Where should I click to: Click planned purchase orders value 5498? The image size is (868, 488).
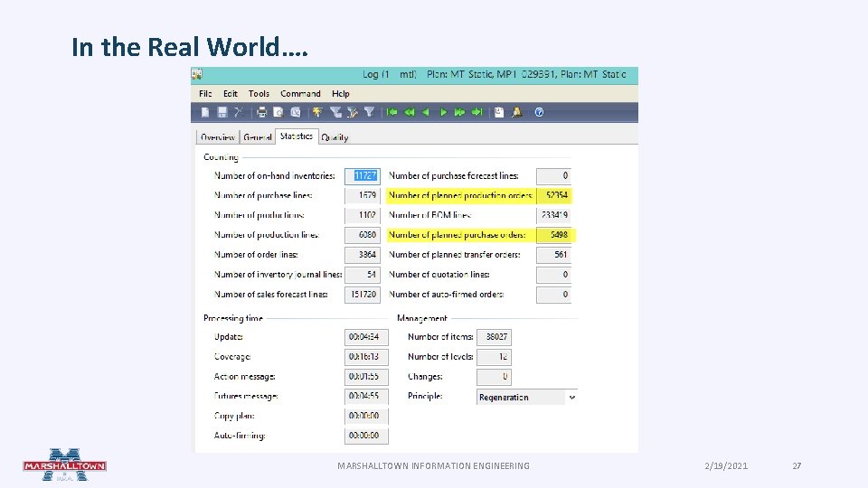[x=553, y=235]
